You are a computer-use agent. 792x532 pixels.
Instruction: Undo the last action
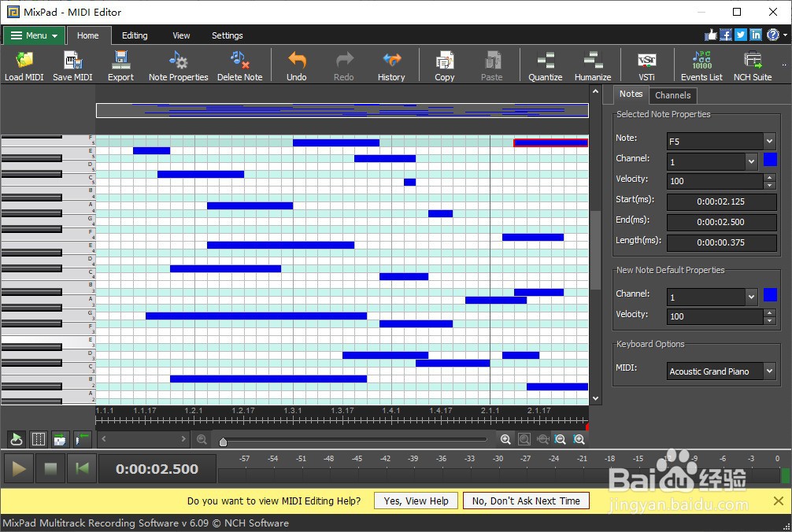coord(297,65)
